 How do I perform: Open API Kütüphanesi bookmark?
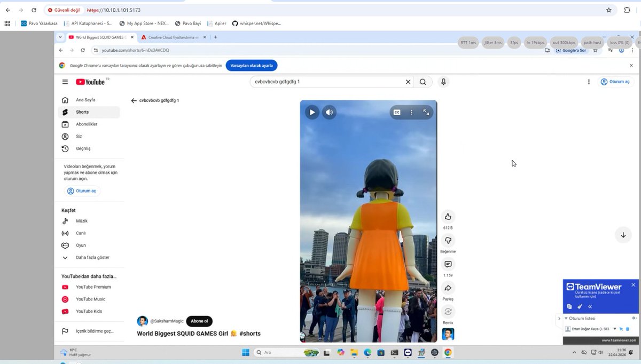[88, 23]
